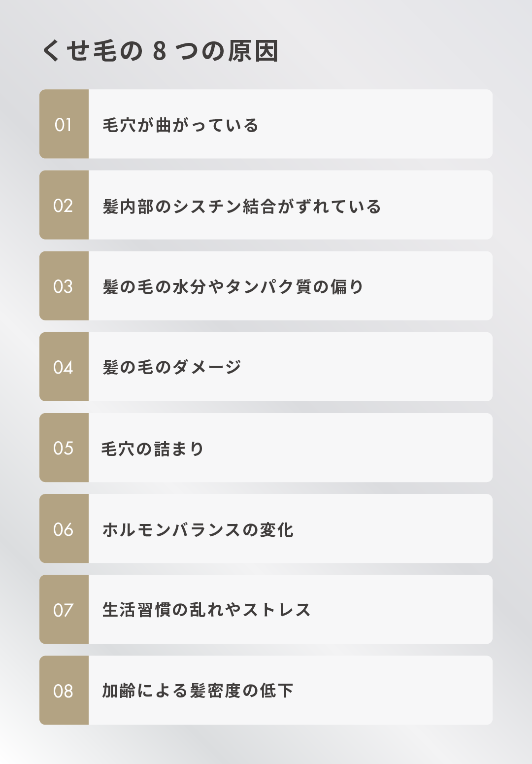Select the 毛穴の詰まり entry

(x=266, y=448)
